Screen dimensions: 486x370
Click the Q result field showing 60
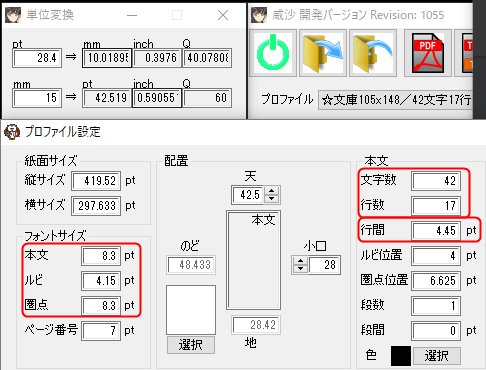207,98
